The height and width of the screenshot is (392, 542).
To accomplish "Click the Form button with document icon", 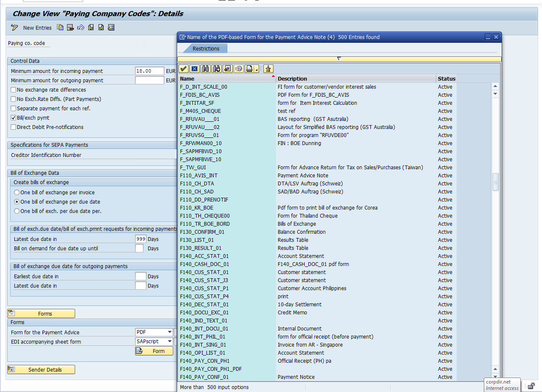I will (154, 351).
